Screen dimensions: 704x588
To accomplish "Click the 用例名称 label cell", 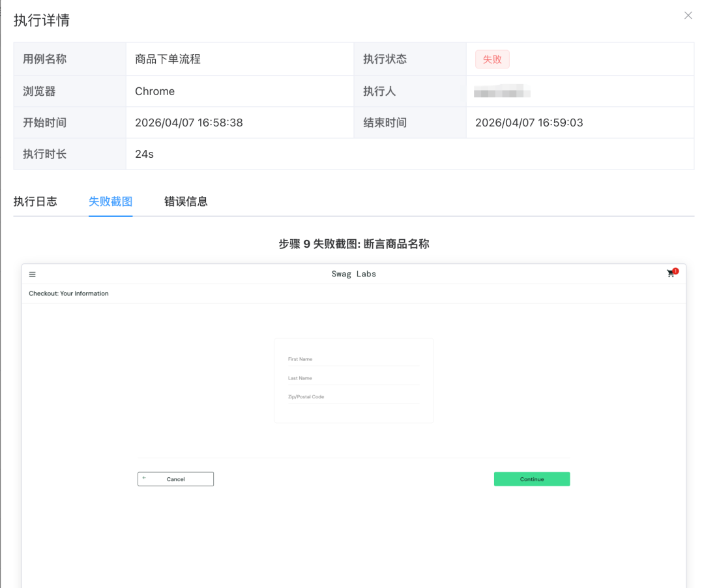I will click(70, 59).
